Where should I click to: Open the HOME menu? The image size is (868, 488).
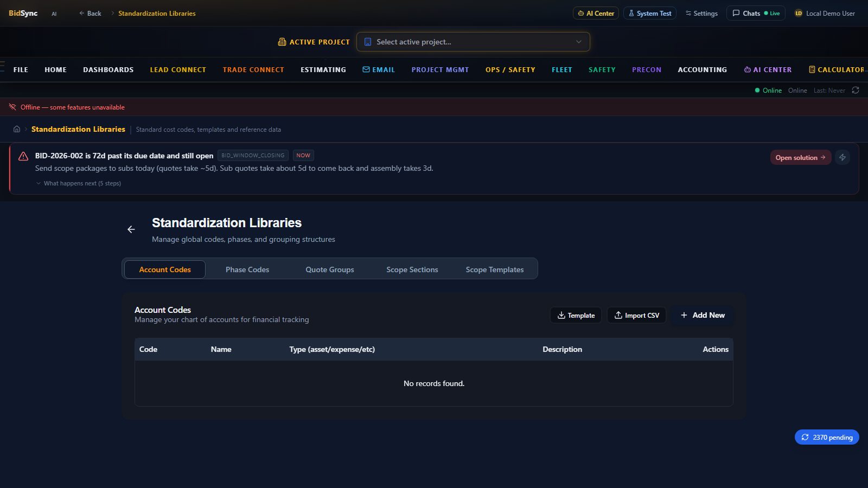pos(55,69)
